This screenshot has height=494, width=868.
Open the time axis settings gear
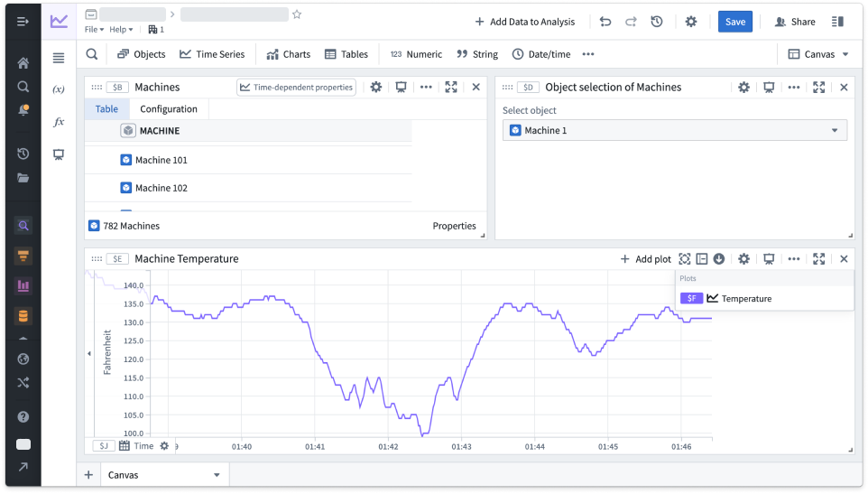pyautogui.click(x=164, y=446)
